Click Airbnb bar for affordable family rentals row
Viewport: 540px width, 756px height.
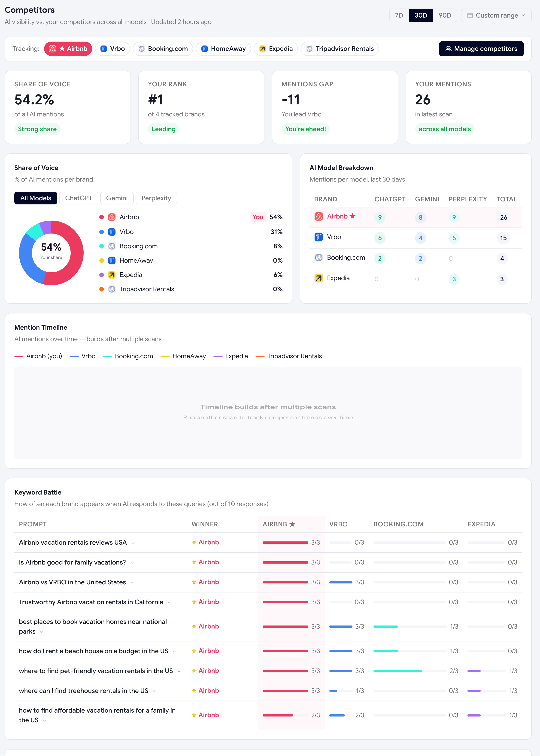(x=285, y=715)
